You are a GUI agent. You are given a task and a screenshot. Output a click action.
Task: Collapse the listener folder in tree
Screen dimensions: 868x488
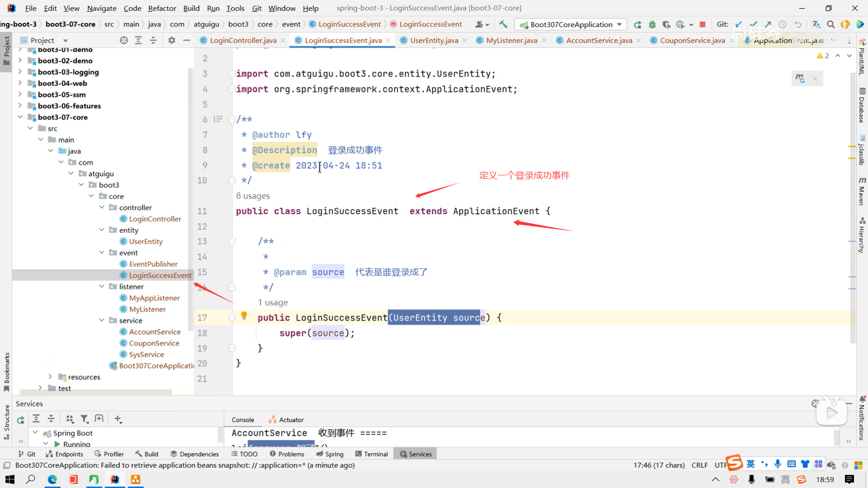click(102, 286)
